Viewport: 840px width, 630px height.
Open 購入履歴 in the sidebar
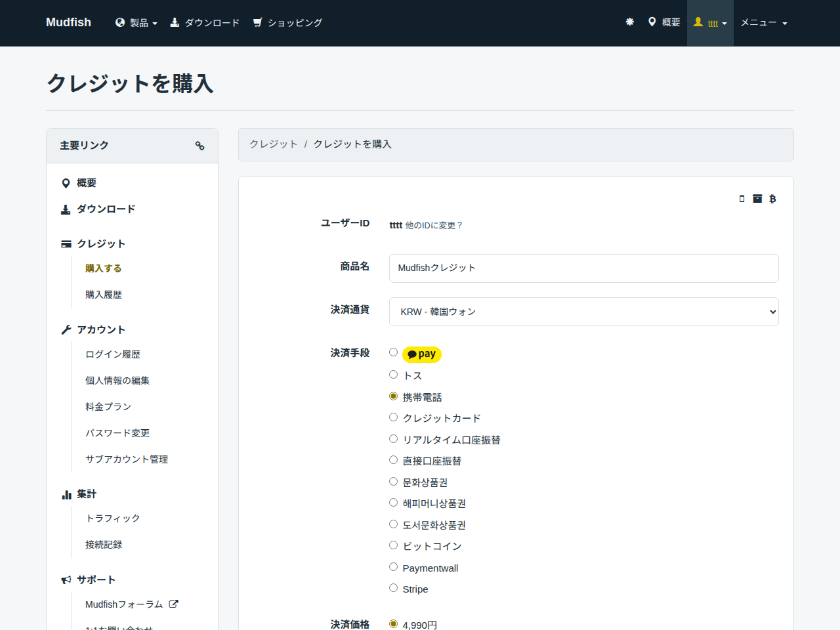click(104, 295)
